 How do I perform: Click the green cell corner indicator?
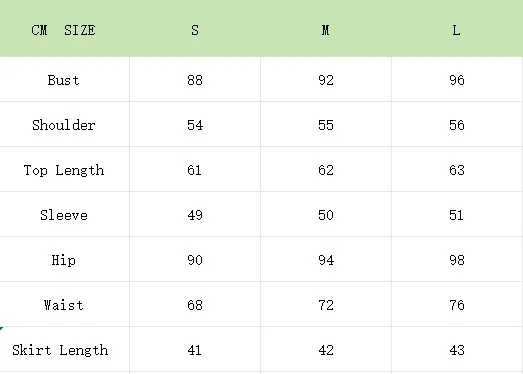pos(1,329)
